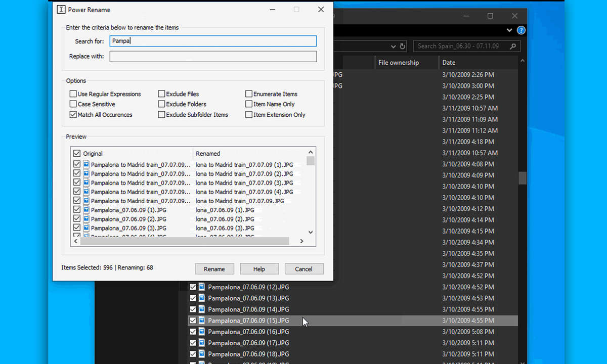
Task: Click date 3/10/2009 5:08 PM
Action: tap(468, 332)
